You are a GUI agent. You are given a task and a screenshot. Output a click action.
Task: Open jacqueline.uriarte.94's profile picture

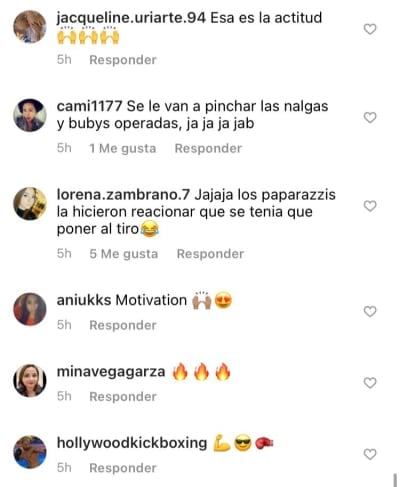click(x=30, y=27)
